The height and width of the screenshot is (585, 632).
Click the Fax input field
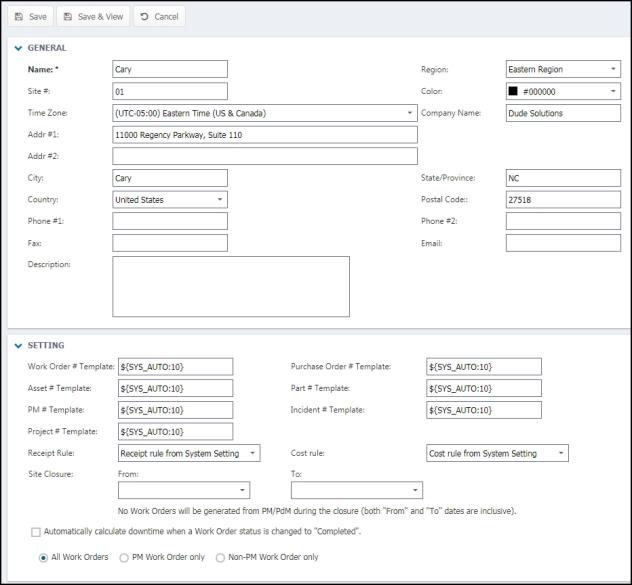pyautogui.click(x=170, y=243)
